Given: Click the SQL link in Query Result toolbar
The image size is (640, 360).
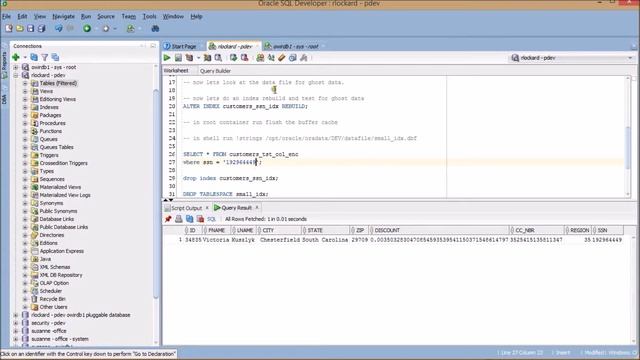Looking at the screenshot, I should 211,219.
